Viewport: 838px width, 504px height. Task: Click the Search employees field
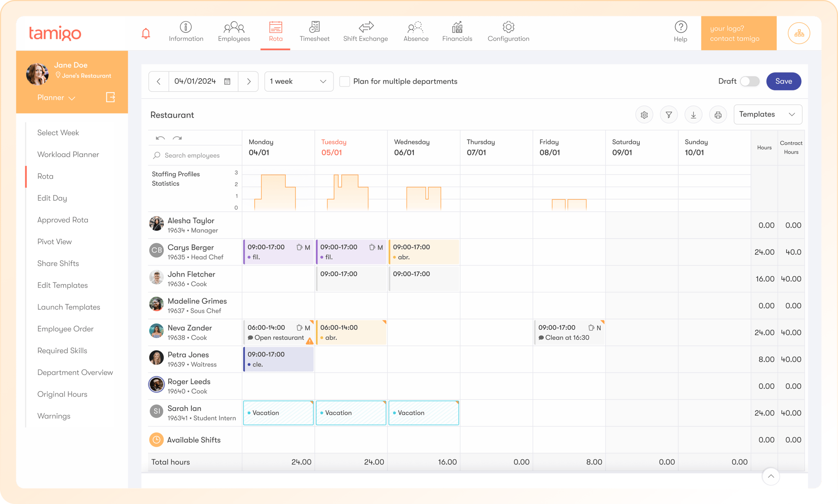(x=192, y=155)
